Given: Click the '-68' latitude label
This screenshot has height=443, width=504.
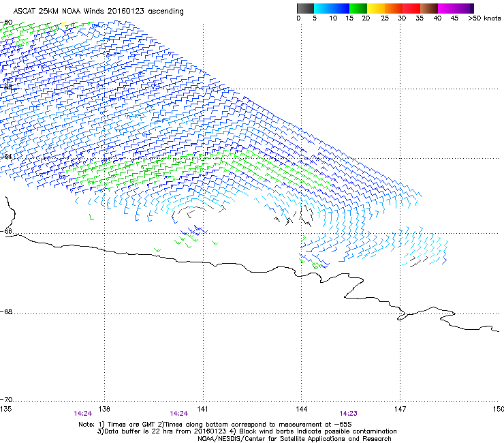Looking at the screenshot, I should [7, 311].
